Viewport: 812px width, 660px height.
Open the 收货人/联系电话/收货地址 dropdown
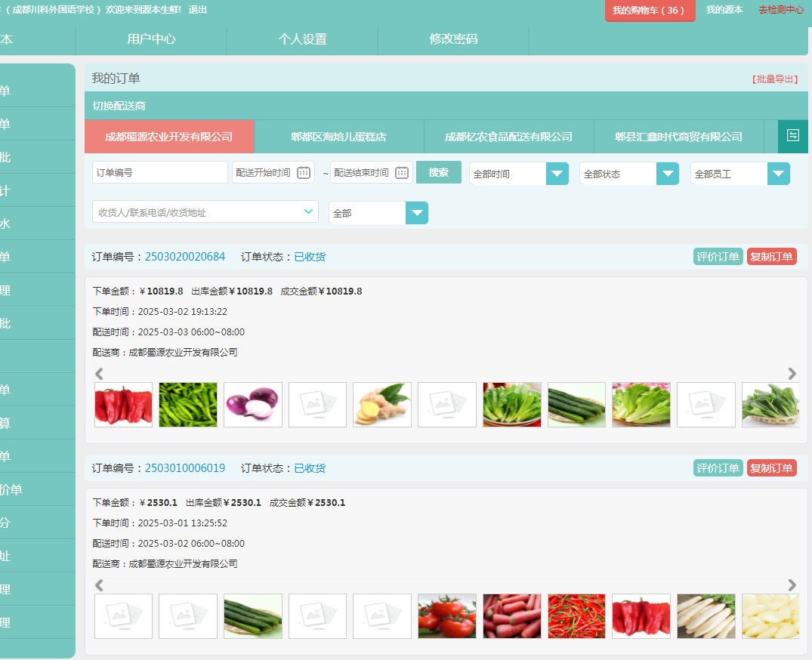[x=205, y=212]
